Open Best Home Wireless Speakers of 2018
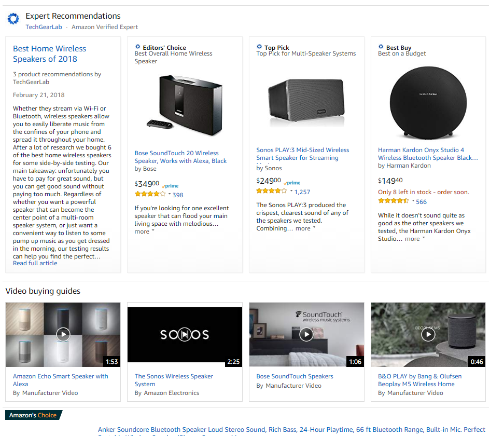The image size is (504, 436). (49, 53)
